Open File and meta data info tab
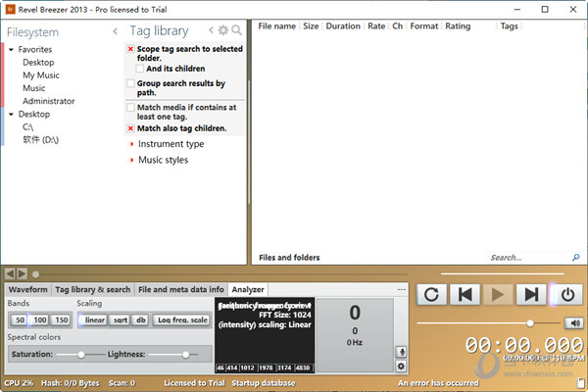This screenshot has height=392, width=588. tap(180, 290)
